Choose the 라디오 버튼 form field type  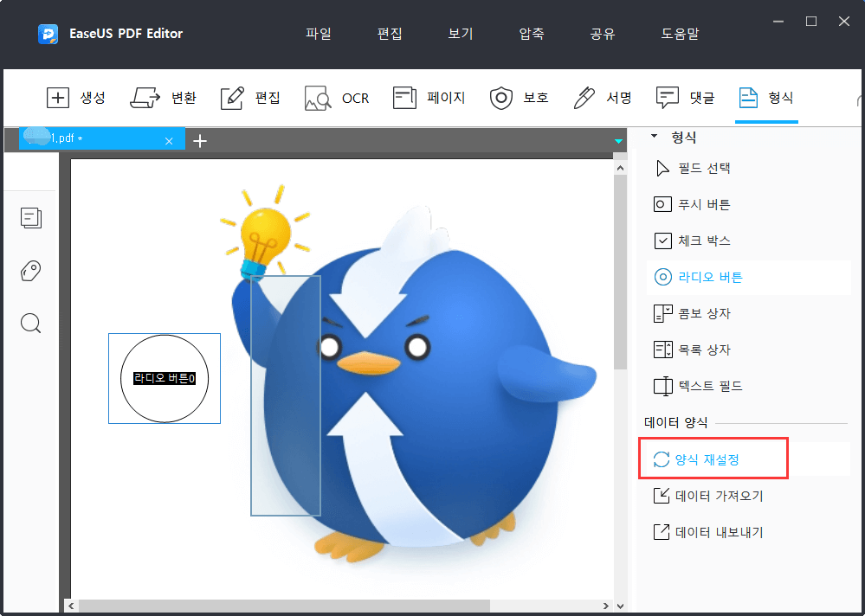pyautogui.click(x=698, y=276)
